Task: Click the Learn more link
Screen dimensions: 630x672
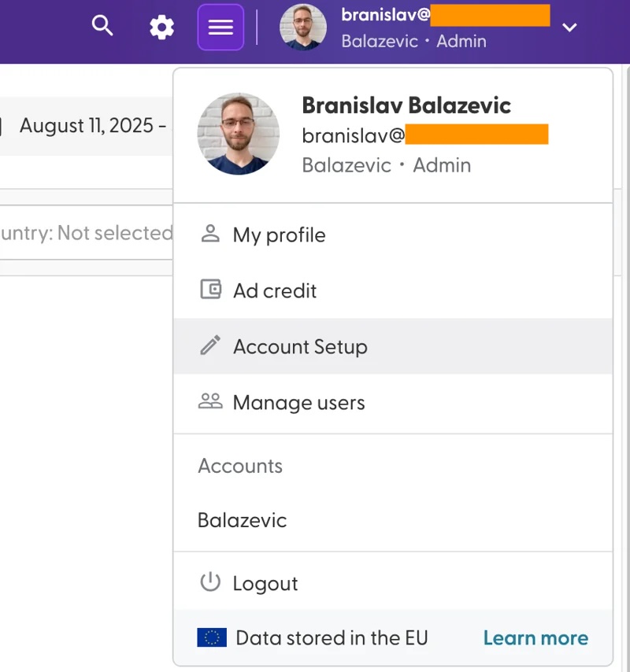Action: pyautogui.click(x=535, y=637)
